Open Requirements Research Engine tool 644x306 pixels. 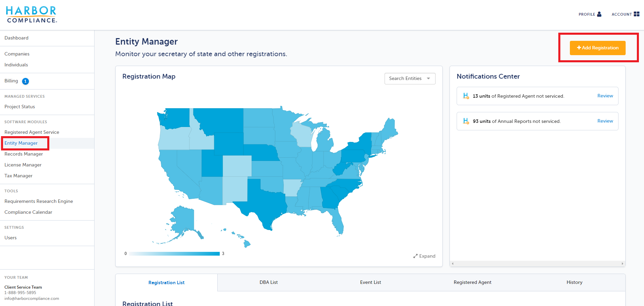pyautogui.click(x=39, y=202)
